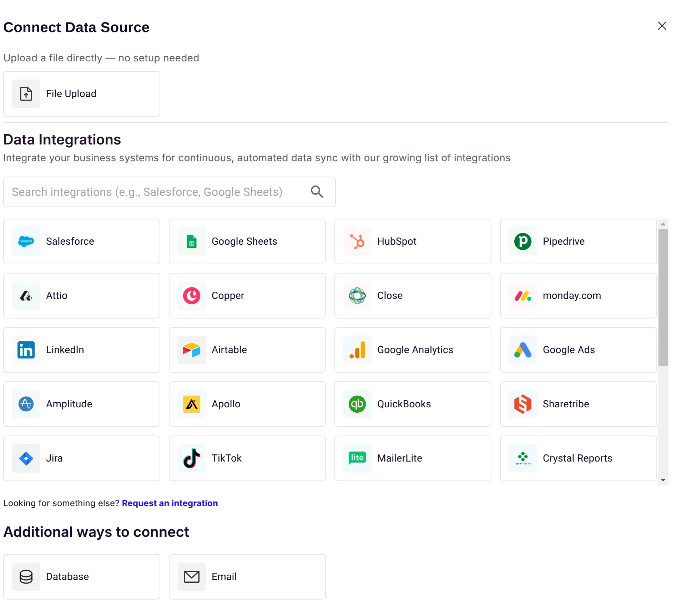Open the Database connection option
The width and height of the screenshot is (681, 616).
(x=82, y=577)
